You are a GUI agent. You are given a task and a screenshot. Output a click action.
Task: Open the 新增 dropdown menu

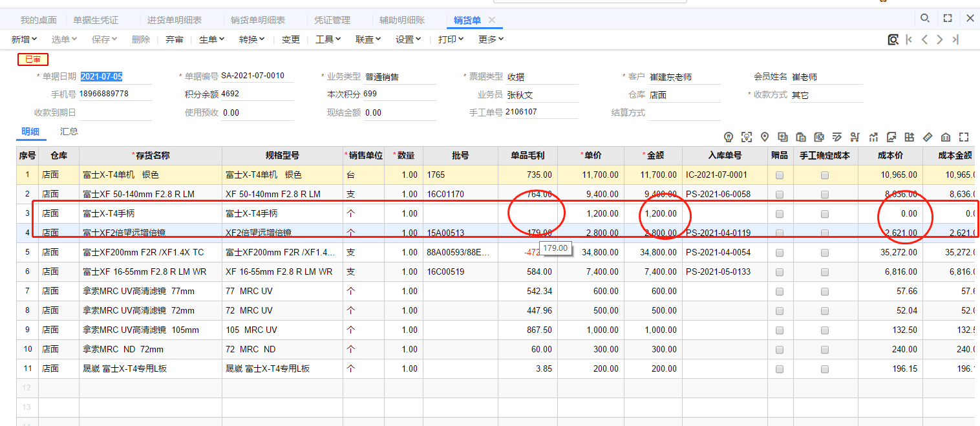pyautogui.click(x=24, y=39)
